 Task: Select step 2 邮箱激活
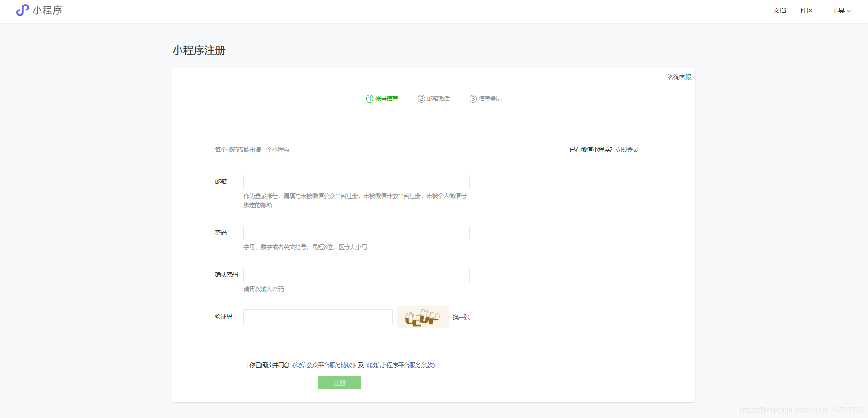tap(434, 99)
